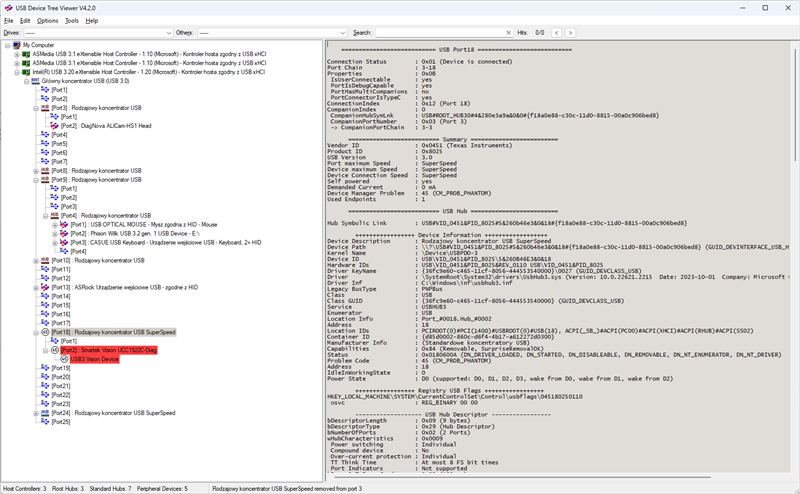Click the Port22 port icon
This screenshot has height=494, width=800.
click(x=45, y=396)
